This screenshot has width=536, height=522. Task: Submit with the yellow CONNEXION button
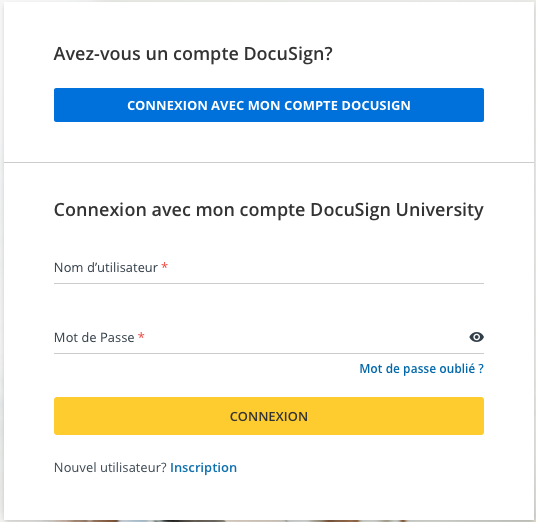269,416
